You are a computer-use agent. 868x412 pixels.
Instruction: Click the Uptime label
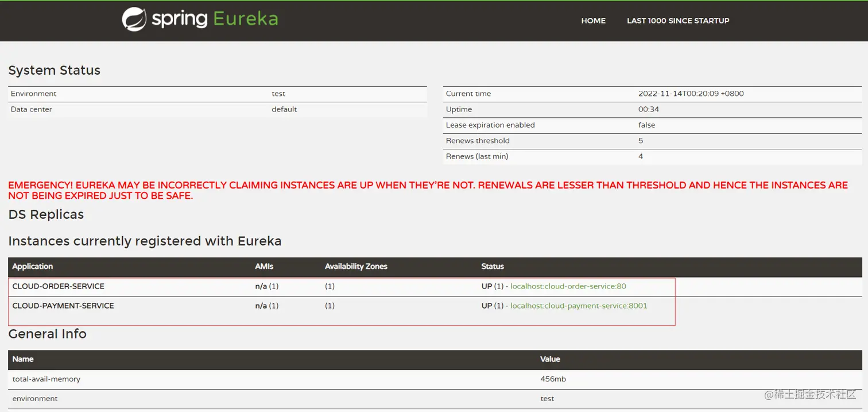coord(459,109)
